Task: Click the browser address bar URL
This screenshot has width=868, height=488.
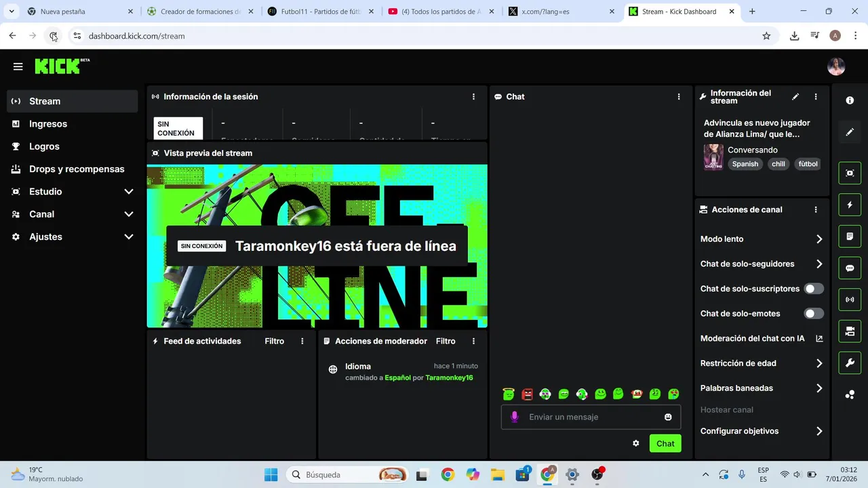Action: point(136,36)
